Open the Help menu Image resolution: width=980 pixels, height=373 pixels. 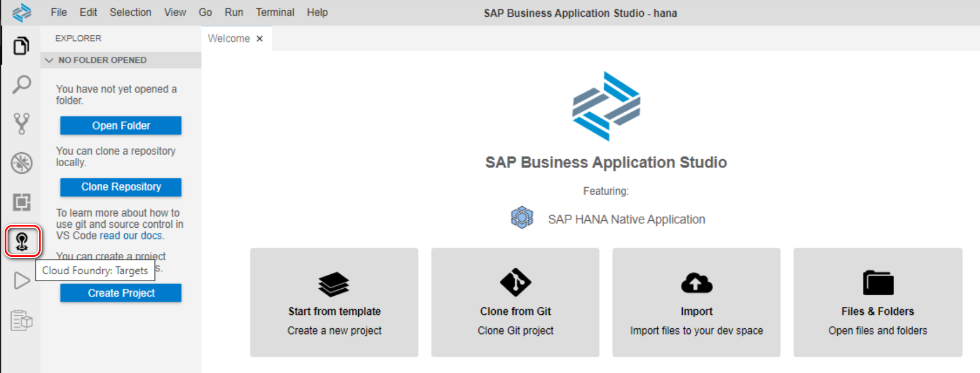[317, 12]
